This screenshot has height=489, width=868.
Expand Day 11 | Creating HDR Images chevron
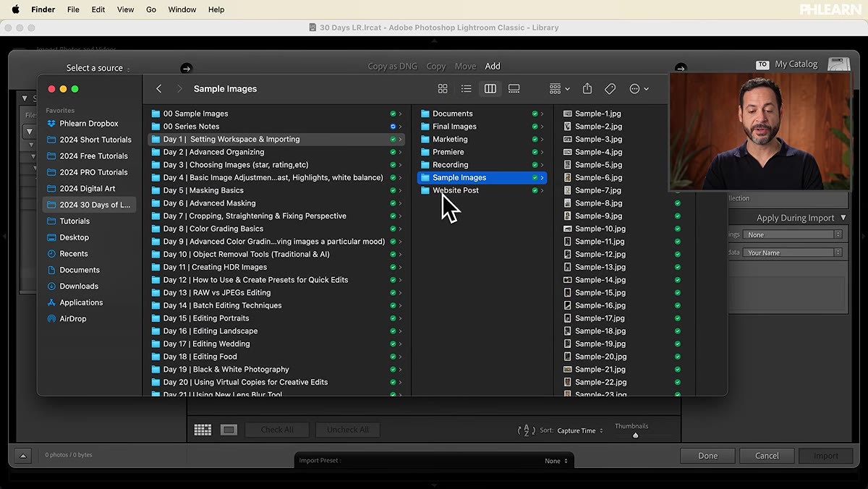click(x=400, y=267)
